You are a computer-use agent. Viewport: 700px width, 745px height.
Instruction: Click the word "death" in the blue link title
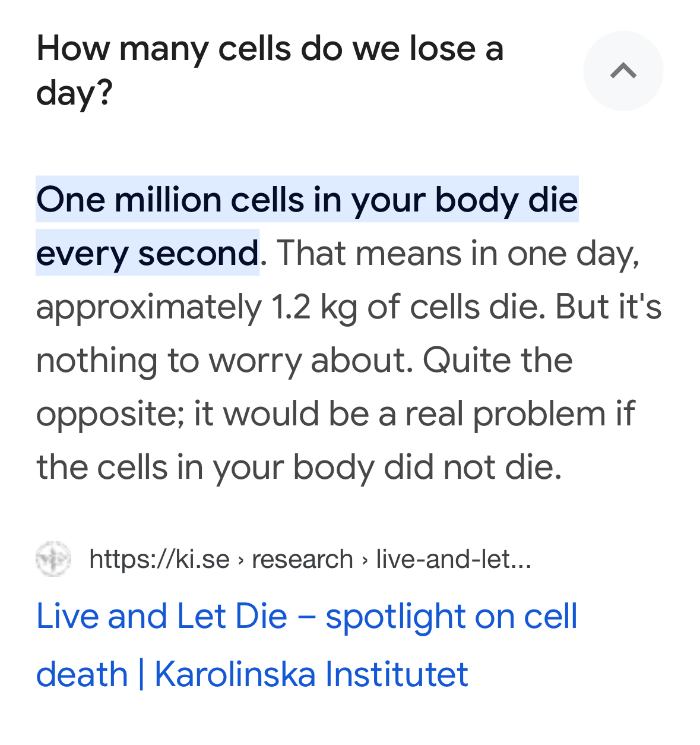point(82,675)
